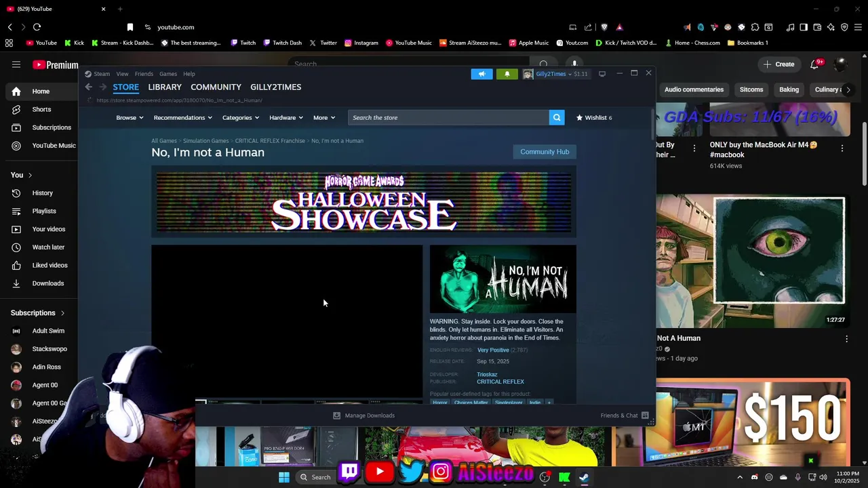Open Steam Friends menu

(144, 74)
